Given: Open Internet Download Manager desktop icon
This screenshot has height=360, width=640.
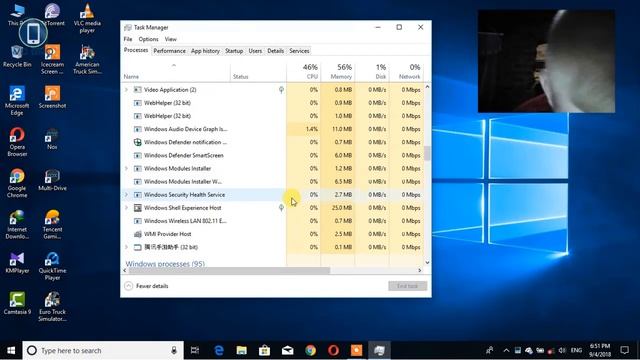Looking at the screenshot, I should click(17, 224).
